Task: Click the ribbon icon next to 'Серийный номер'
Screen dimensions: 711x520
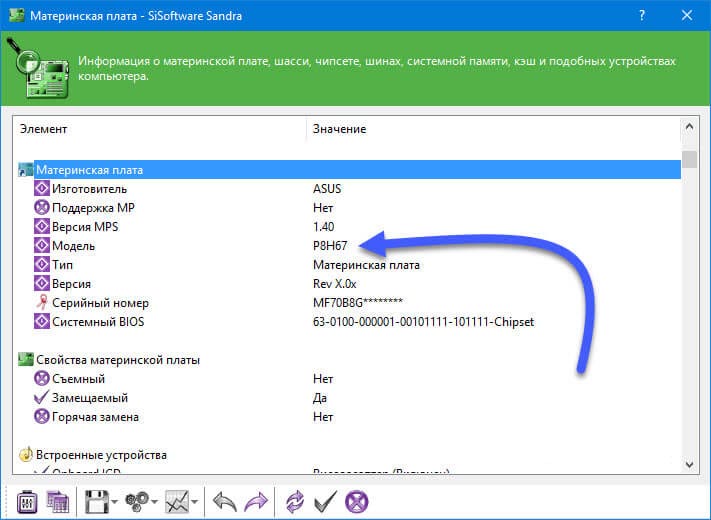Action: pyautogui.click(x=42, y=302)
